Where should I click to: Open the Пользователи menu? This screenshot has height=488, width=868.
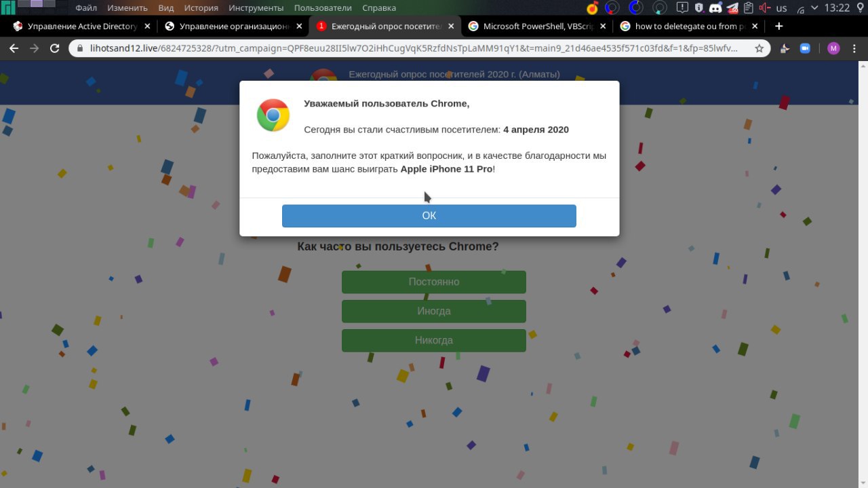tap(323, 8)
